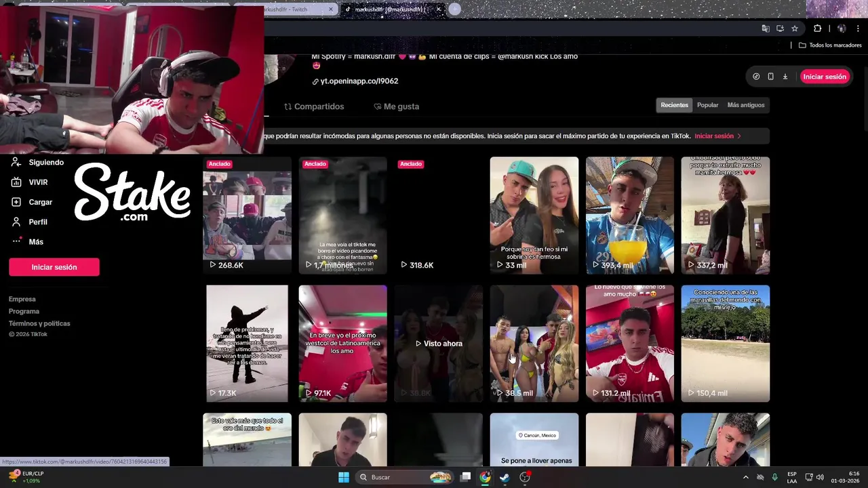868x488 pixels.
Task: Open the ESP LAA language switcher
Action: pos(792,477)
